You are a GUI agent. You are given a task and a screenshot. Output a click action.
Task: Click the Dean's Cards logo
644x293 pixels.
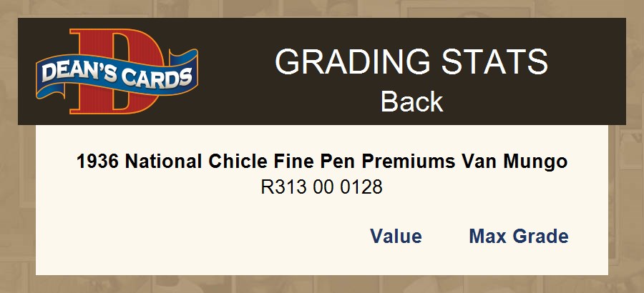(x=117, y=71)
